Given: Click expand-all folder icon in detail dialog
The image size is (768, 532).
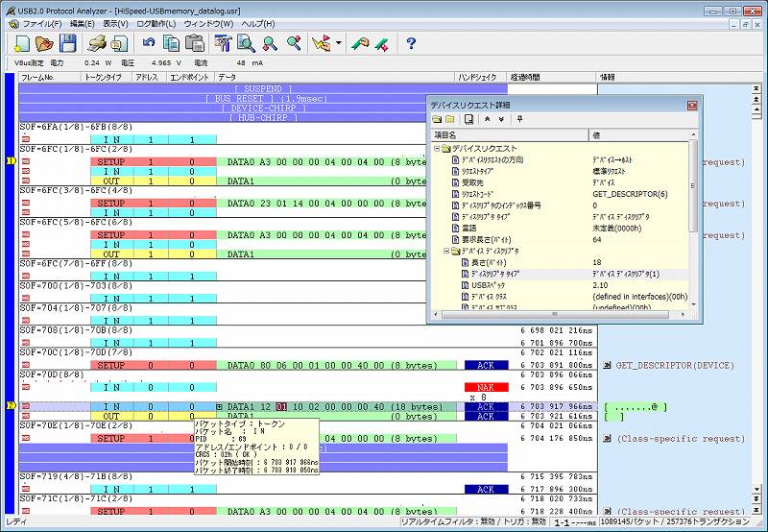Looking at the screenshot, I should click(437, 119).
